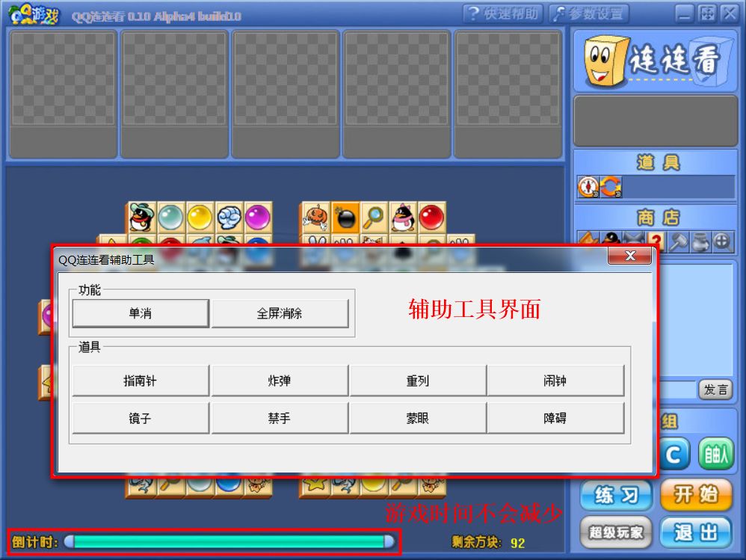Click the green 自由人 button
The image size is (746, 560).
[716, 454]
